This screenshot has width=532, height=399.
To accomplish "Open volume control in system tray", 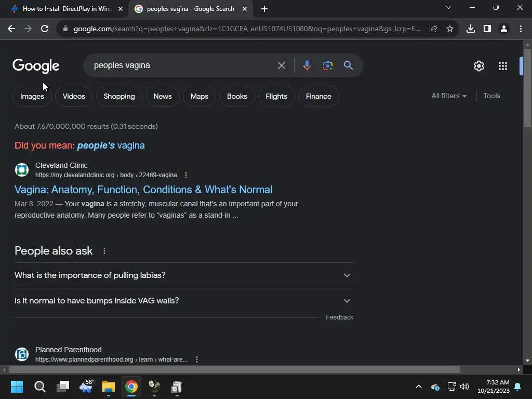I will point(464,387).
